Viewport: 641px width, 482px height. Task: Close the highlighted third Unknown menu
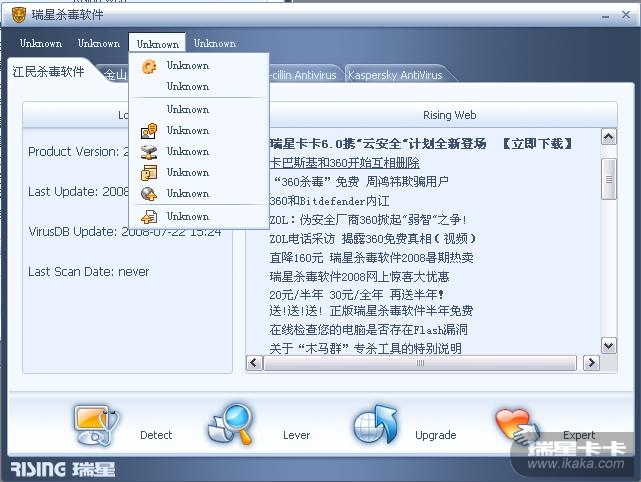pos(157,43)
